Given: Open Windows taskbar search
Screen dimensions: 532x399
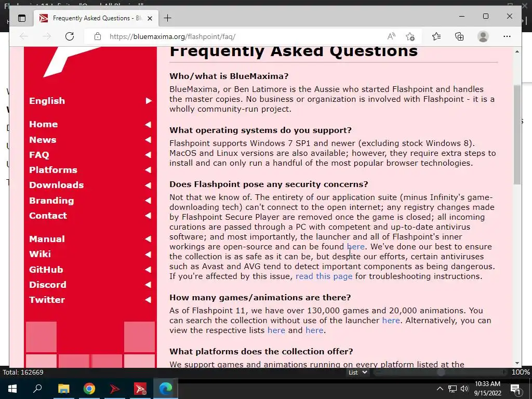Looking at the screenshot, I should coord(37,389).
